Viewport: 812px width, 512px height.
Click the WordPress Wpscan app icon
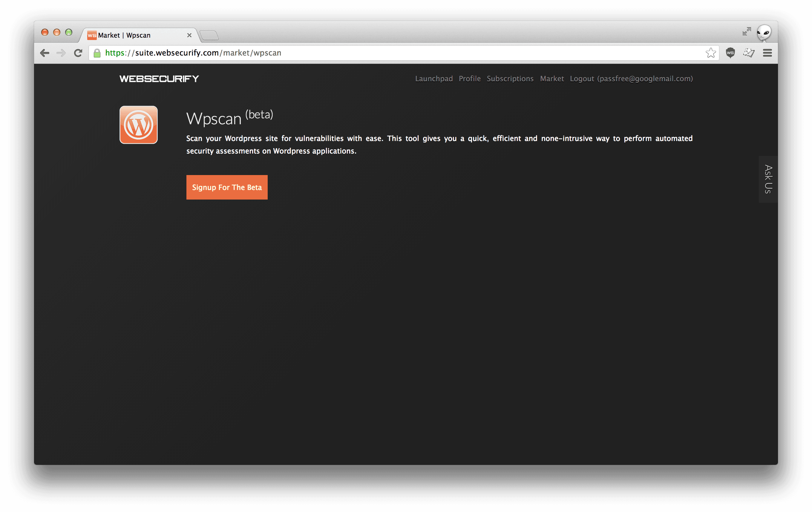point(139,125)
